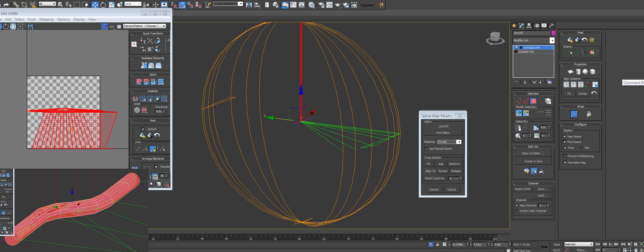The width and height of the screenshot is (644, 252).
Task: Expand the Modifier List dropdown
Action: [552, 40]
